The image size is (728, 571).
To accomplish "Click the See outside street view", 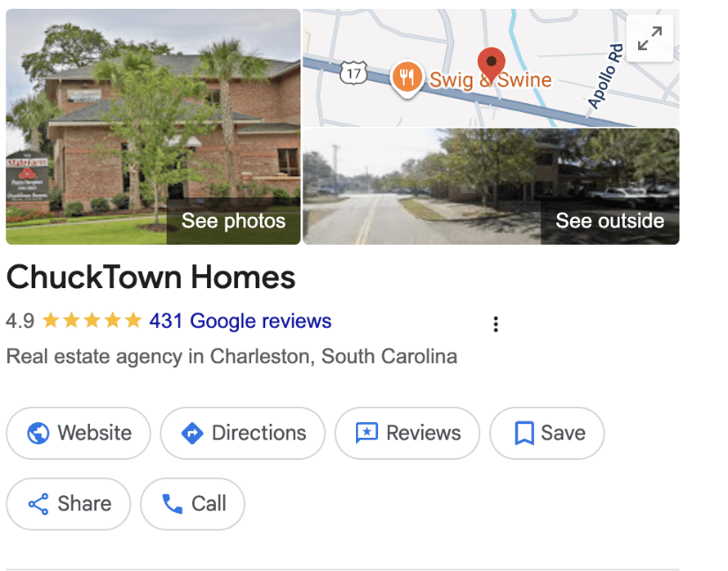I will (x=610, y=221).
